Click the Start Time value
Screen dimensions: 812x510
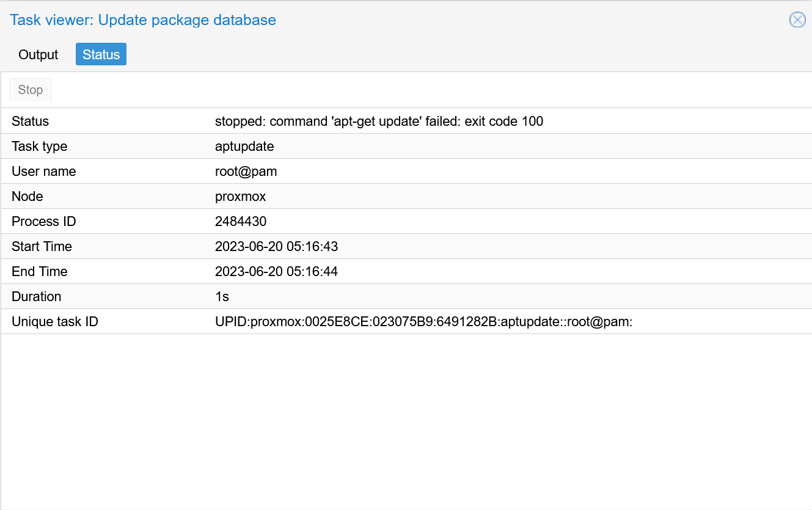click(x=276, y=246)
